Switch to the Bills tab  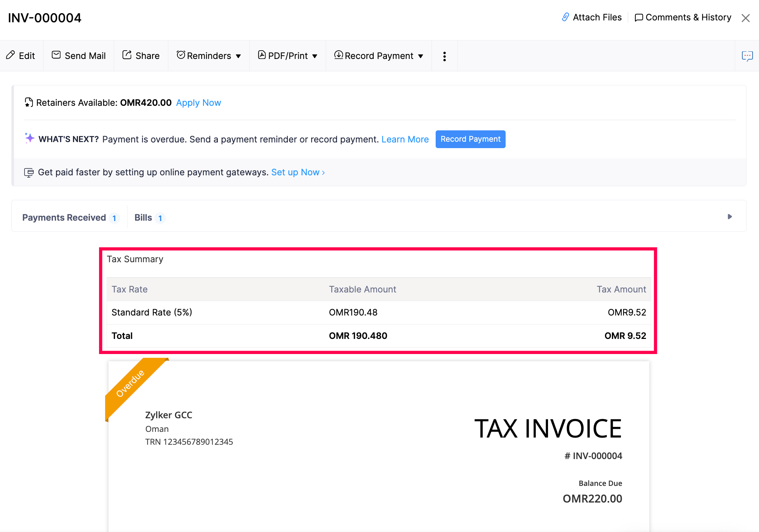[x=144, y=217]
